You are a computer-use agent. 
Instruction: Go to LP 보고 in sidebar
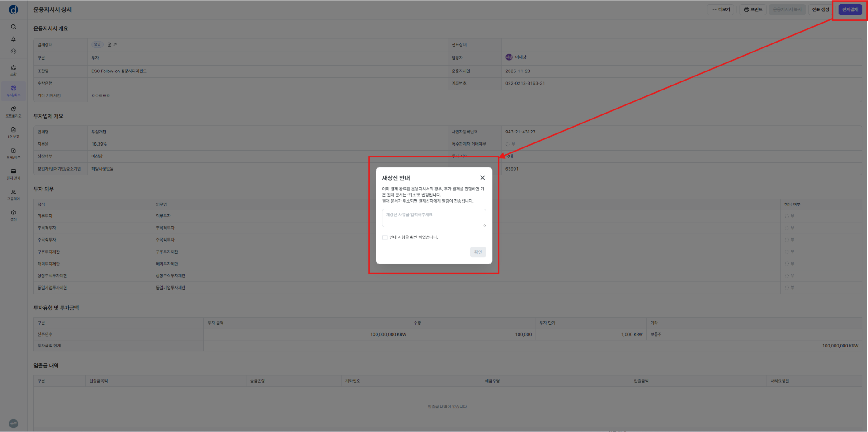[14, 132]
